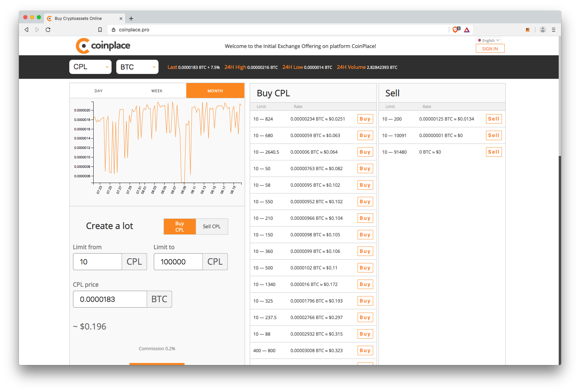The image size is (580, 392).
Task: Click Buy for the 10 — 2640.5 offer
Action: tap(365, 152)
